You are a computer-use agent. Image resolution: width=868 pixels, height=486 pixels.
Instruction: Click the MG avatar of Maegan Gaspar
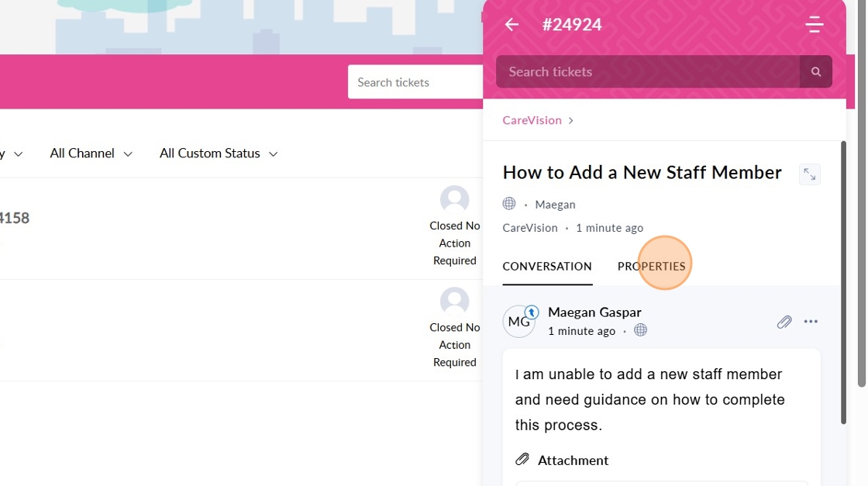pyautogui.click(x=518, y=322)
